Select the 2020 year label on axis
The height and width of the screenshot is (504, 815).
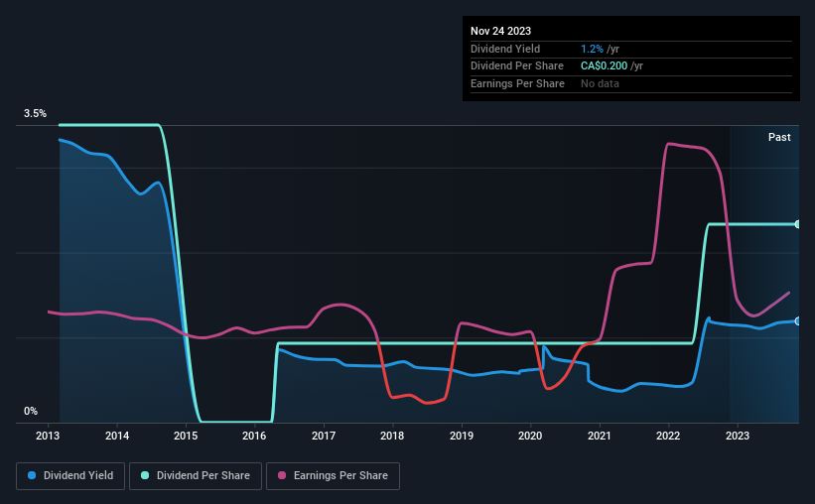[x=530, y=436]
